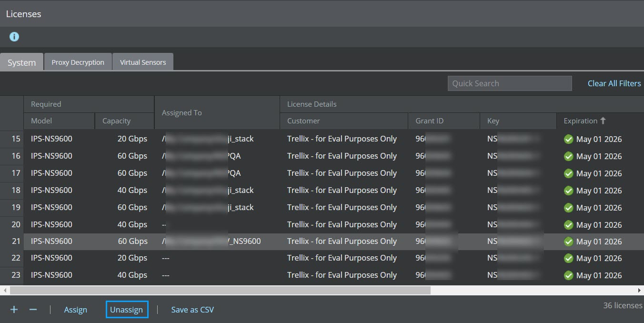Screen dimensions: 644x323
Task: Click May 01 2026 expiration in row 20
Action: click(x=599, y=225)
